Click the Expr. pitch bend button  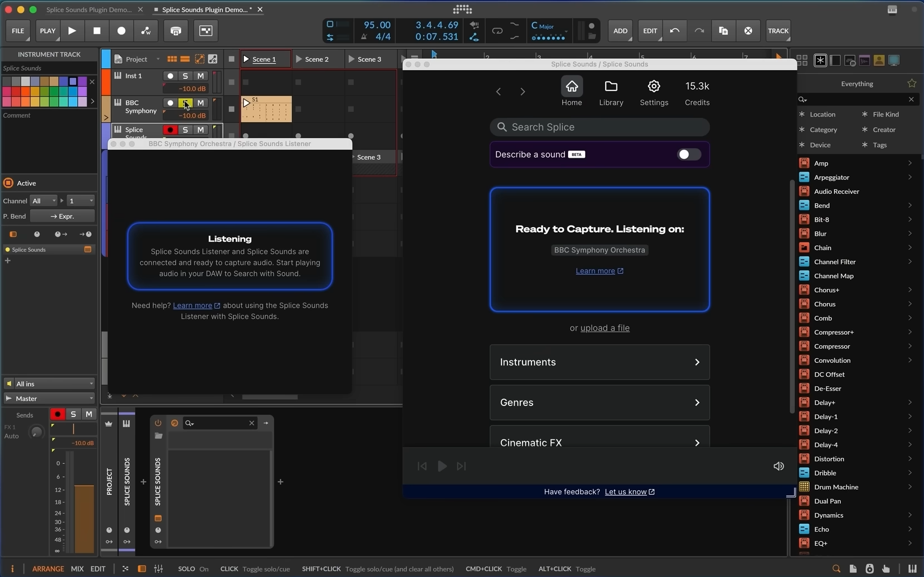(x=62, y=216)
